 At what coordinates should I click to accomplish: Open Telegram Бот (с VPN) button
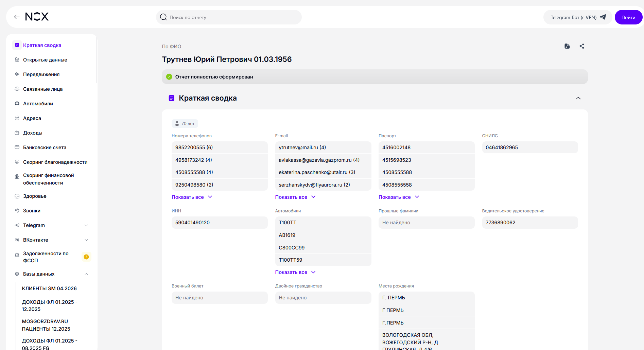click(578, 17)
